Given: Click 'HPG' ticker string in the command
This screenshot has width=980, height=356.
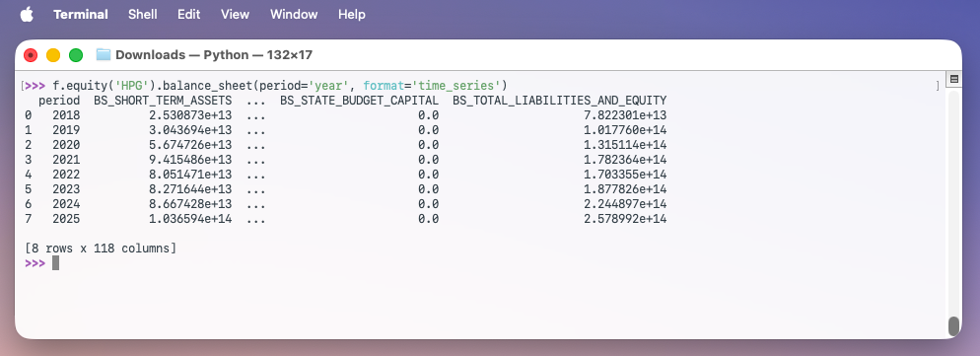Looking at the screenshot, I should pyautogui.click(x=132, y=85).
